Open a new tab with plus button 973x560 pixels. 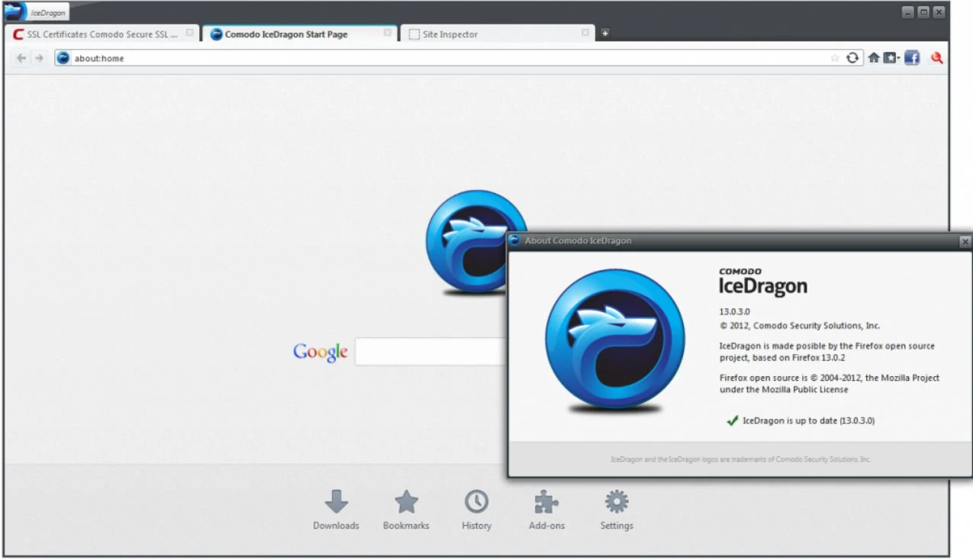[x=604, y=34]
